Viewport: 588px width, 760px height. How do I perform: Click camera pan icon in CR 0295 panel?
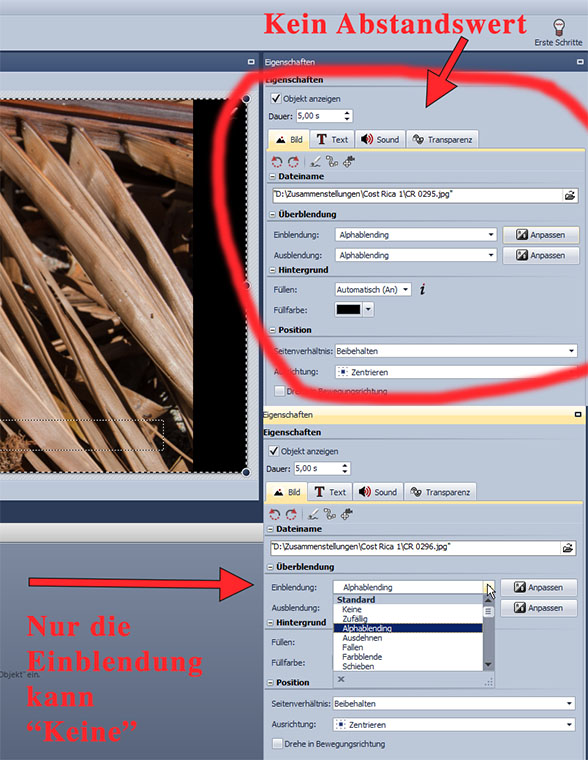[x=348, y=161]
